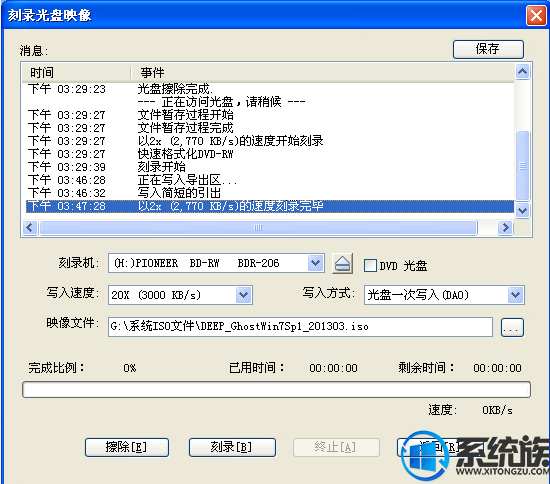Image resolution: width=550 pixels, height=484 pixels.
Task: Click the 擦除[E] button
Action: pyautogui.click(x=127, y=447)
